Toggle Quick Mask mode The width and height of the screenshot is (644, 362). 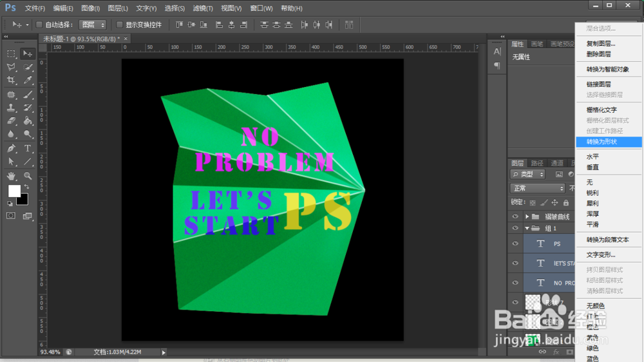pyautogui.click(x=11, y=216)
